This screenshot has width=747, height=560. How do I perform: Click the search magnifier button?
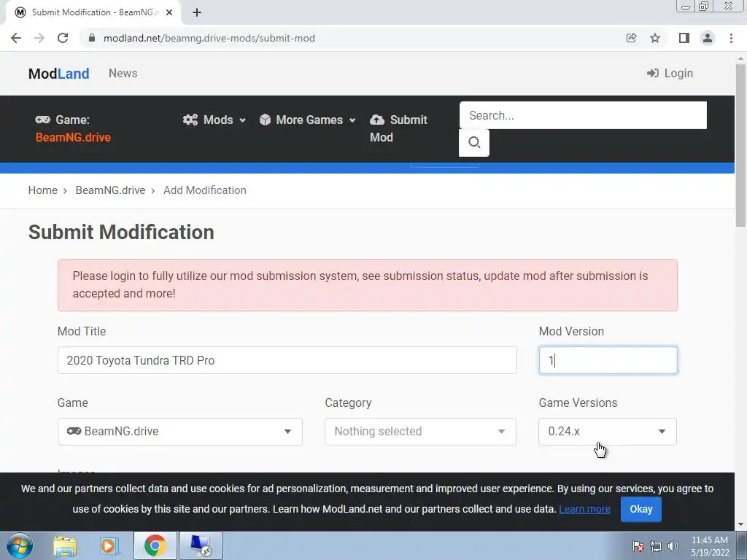(474, 142)
